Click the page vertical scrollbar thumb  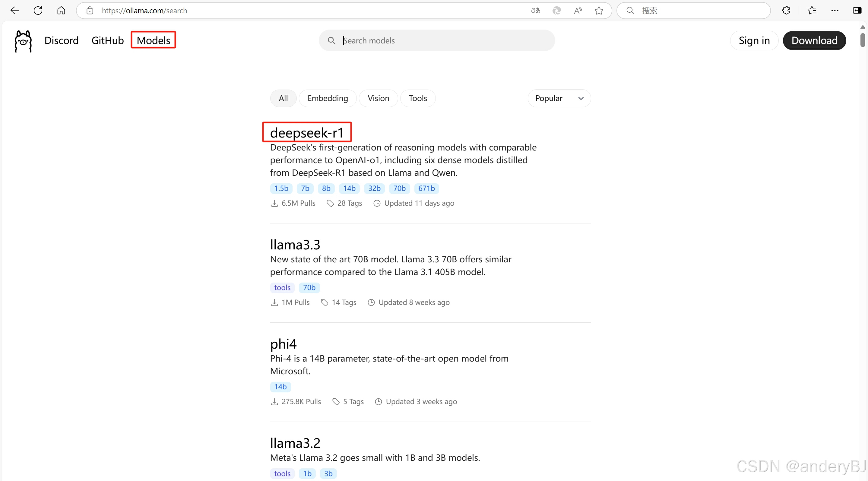click(862, 40)
